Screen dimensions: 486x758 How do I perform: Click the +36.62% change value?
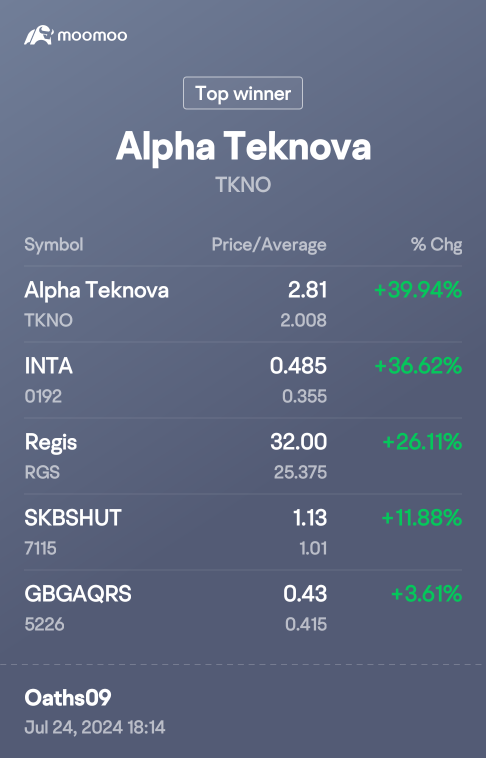click(418, 366)
